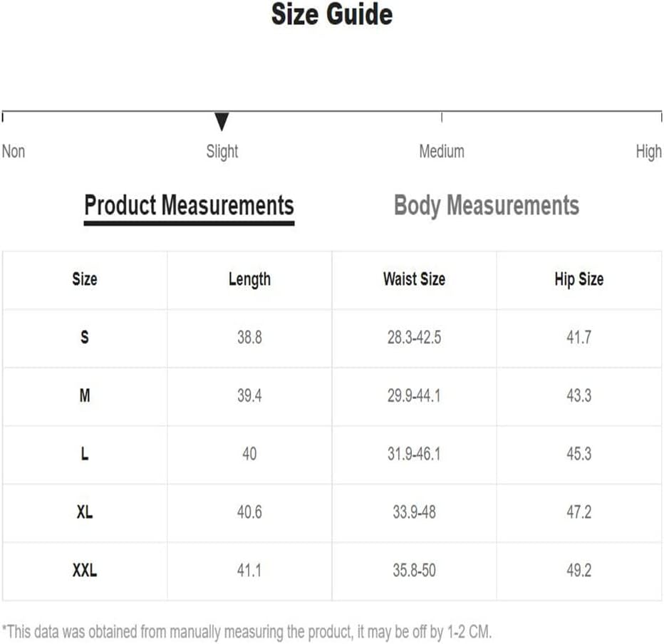The width and height of the screenshot is (664, 644).
Task: Click the XXL size row label
Action: pyautogui.click(x=85, y=571)
